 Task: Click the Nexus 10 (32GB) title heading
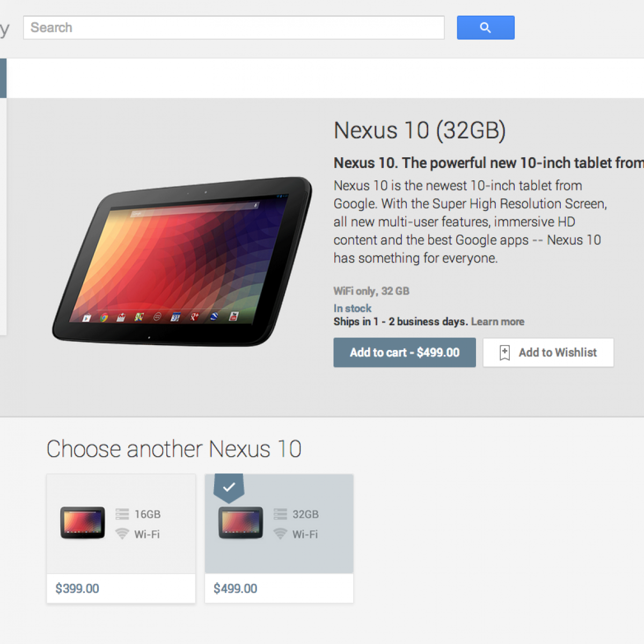(x=420, y=130)
